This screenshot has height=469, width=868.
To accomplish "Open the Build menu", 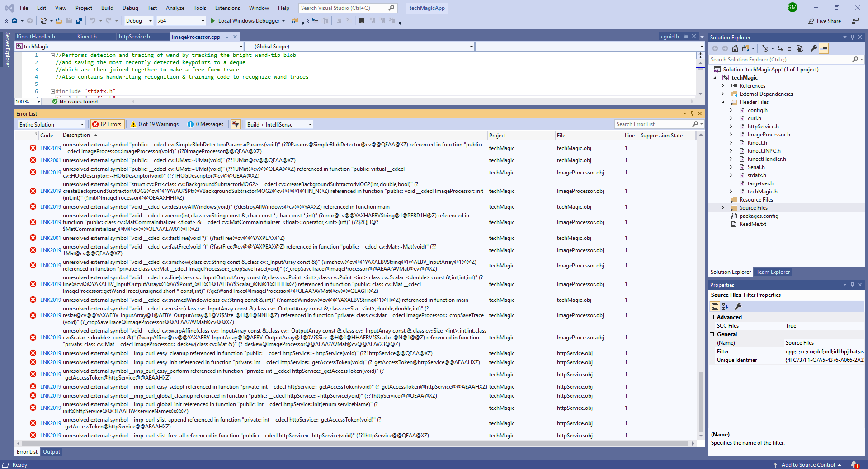I will 107,8.
